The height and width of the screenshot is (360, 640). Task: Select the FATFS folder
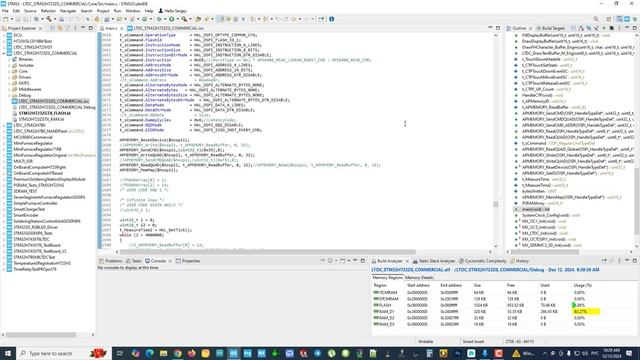[x=23, y=83]
